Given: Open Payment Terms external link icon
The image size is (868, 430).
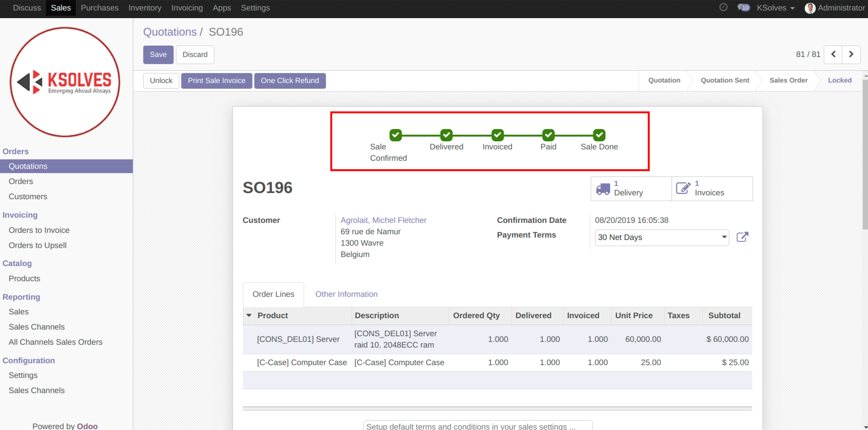Looking at the screenshot, I should pyautogui.click(x=742, y=237).
